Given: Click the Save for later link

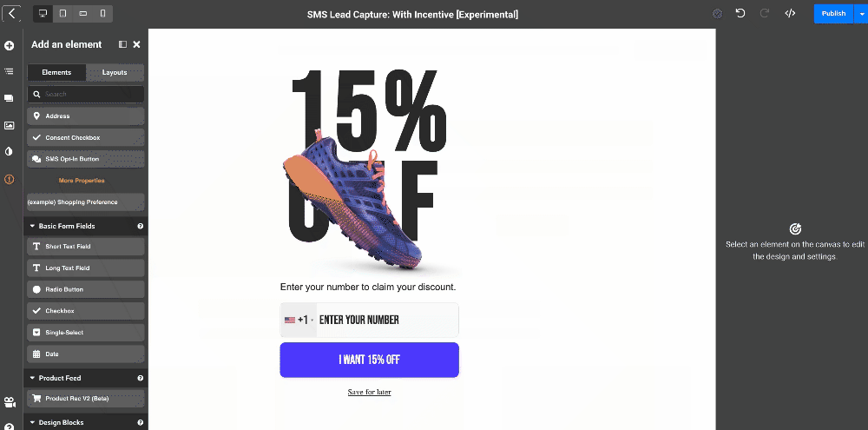Looking at the screenshot, I should coord(369,393).
